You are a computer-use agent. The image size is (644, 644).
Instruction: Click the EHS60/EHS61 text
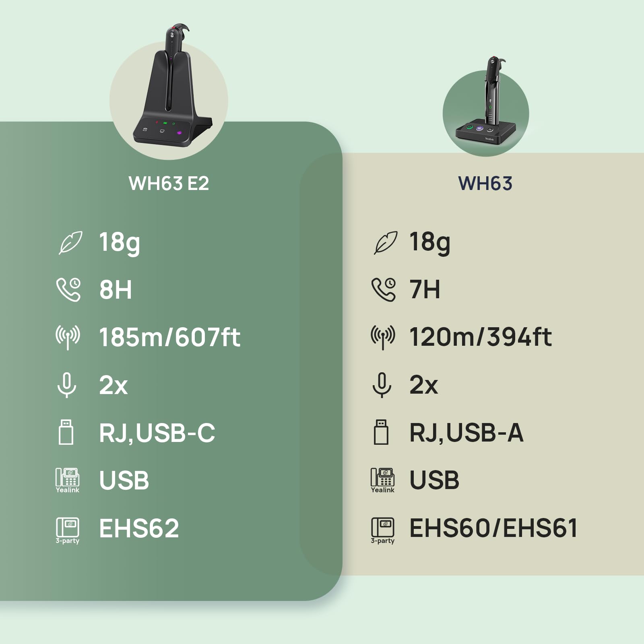tap(493, 528)
